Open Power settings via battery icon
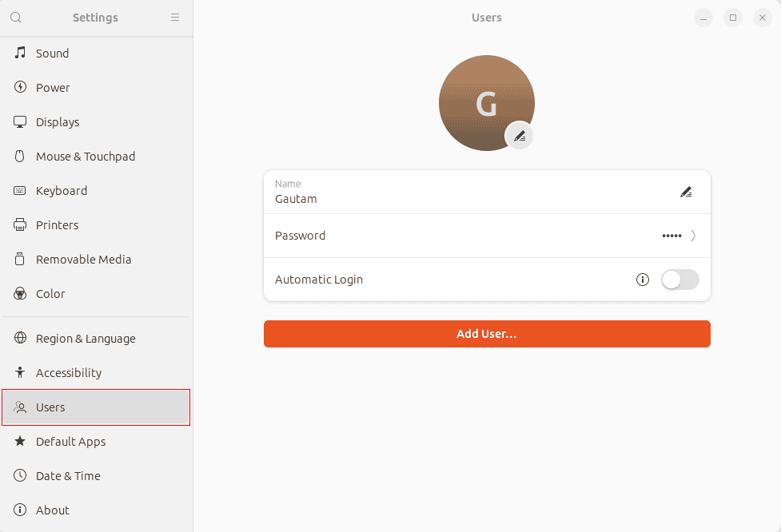This screenshot has height=532, width=781. pyautogui.click(x=18, y=87)
